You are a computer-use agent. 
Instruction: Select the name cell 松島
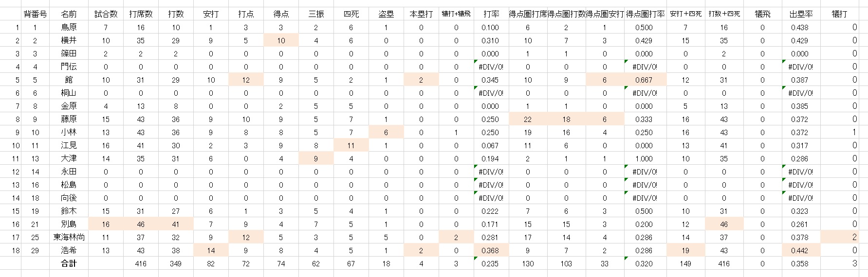pos(69,185)
